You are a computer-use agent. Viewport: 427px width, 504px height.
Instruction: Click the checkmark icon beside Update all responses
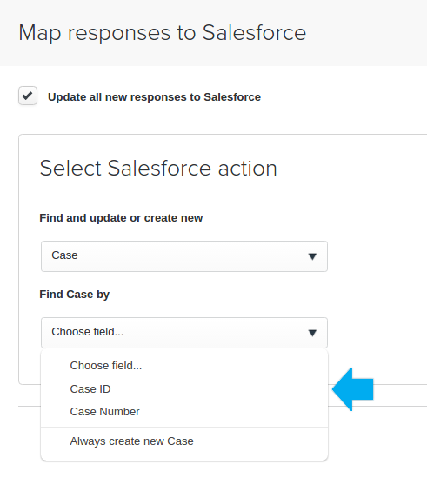pyautogui.click(x=28, y=96)
